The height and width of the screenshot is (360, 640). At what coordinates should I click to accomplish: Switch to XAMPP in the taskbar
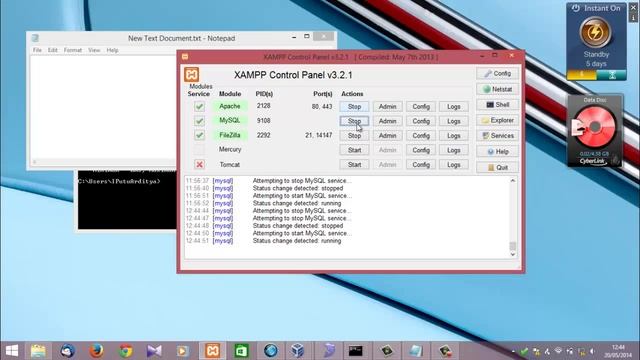[212, 351]
